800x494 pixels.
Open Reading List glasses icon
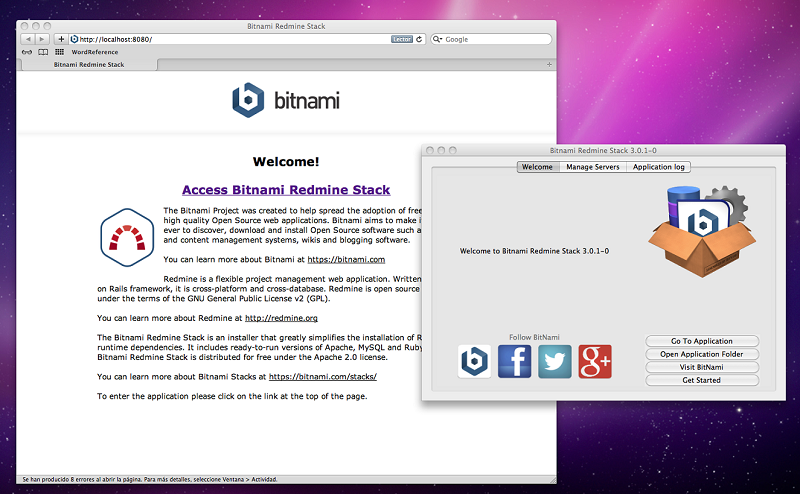[27, 52]
